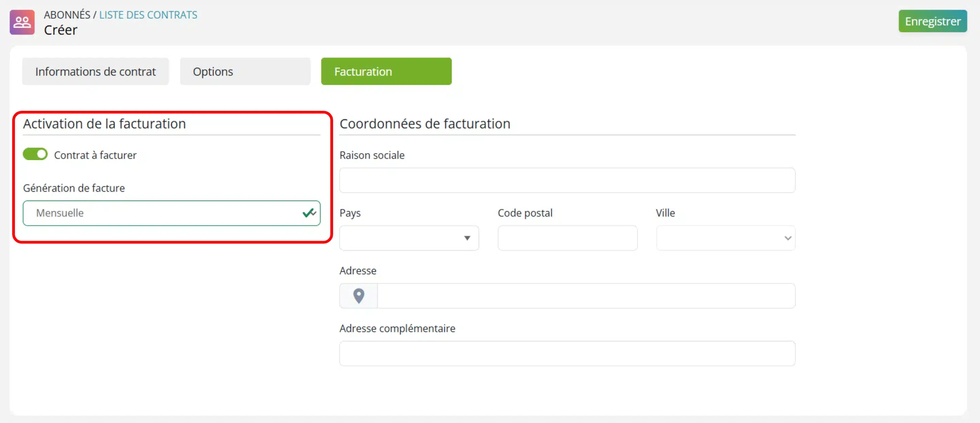Click the Code postal input field
The width and height of the screenshot is (980, 423).
567,238
